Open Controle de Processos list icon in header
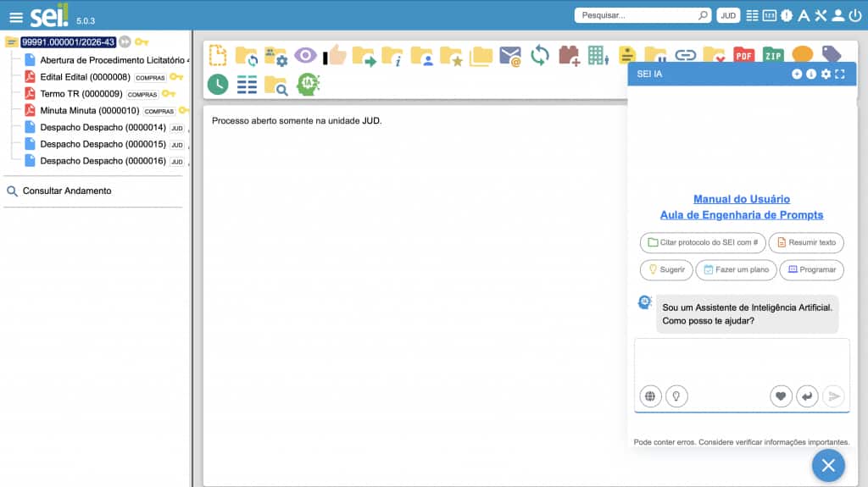This screenshot has height=487, width=868. pos(752,15)
